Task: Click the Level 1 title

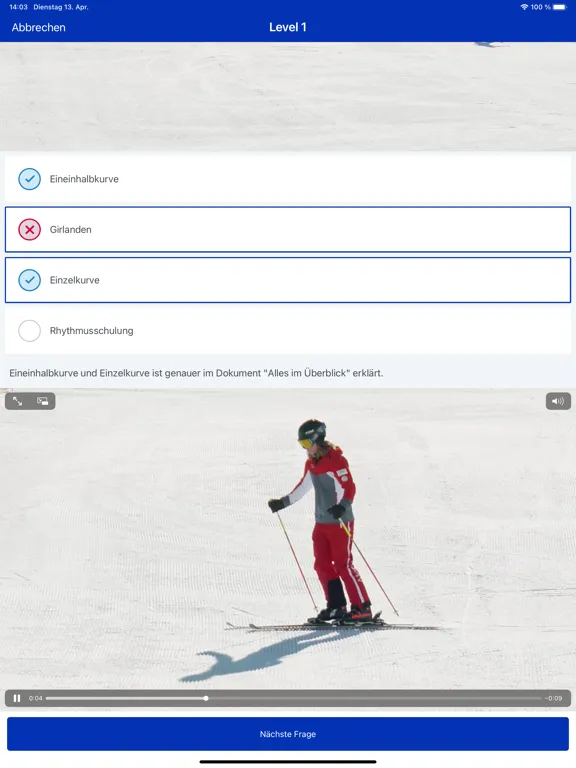Action: (288, 27)
